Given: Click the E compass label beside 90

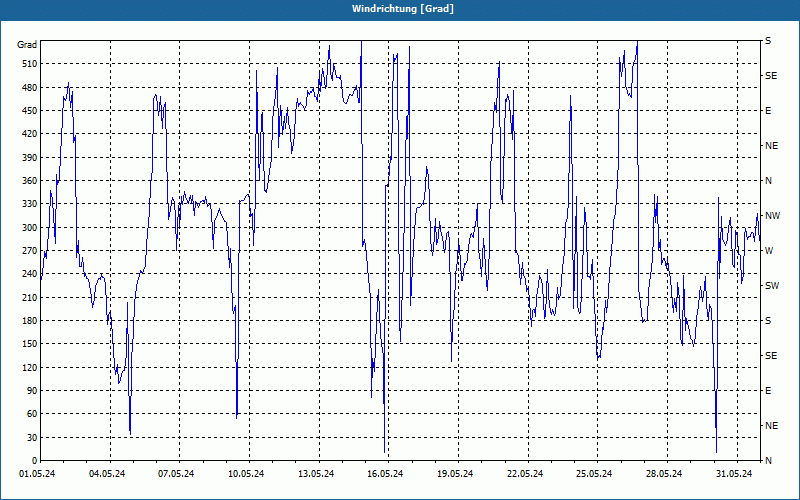Looking at the screenshot, I should (768, 391).
